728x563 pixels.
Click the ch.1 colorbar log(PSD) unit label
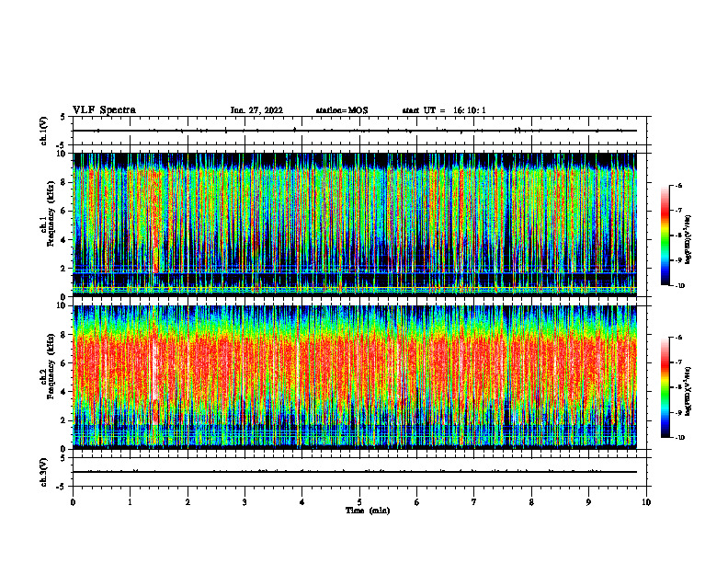coord(688,240)
